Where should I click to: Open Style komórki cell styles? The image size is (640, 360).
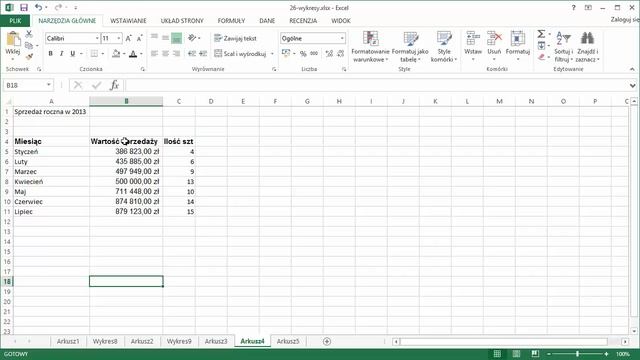tap(444, 47)
